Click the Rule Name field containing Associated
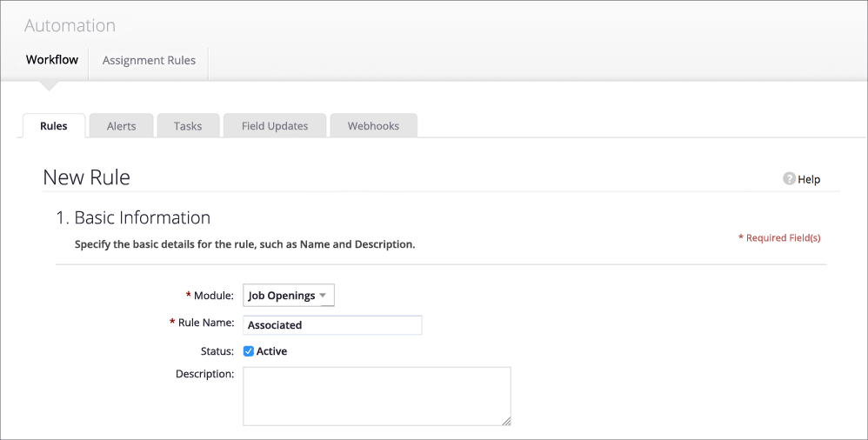This screenshot has width=868, height=440. 332,325
